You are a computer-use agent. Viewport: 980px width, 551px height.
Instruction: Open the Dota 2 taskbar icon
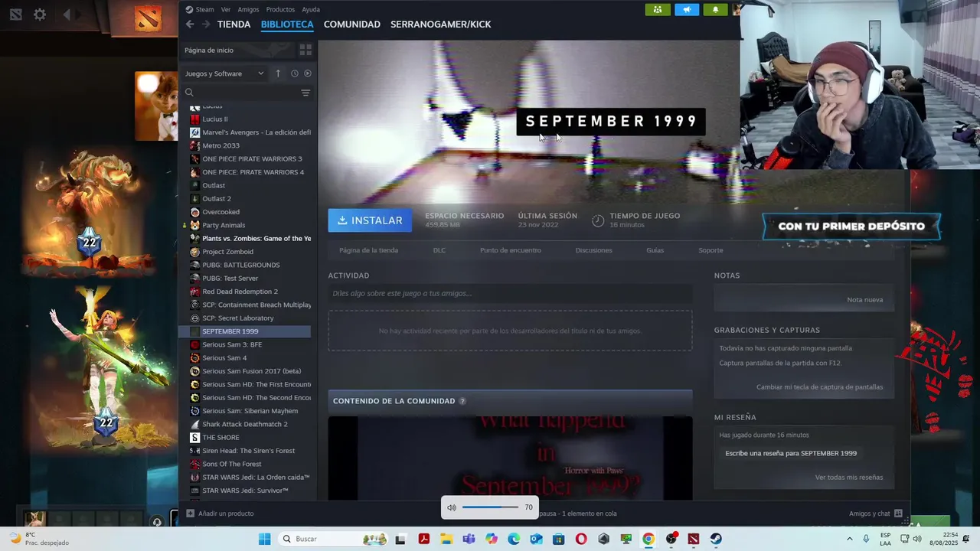[x=694, y=539]
